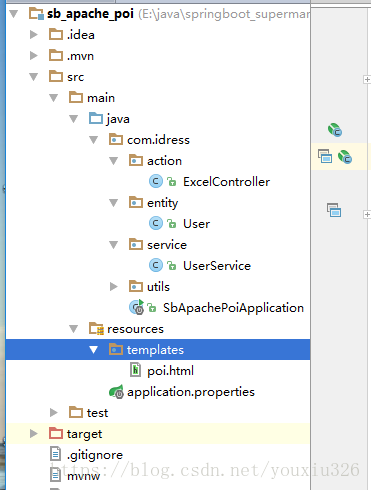The width and height of the screenshot is (371, 490).
Task: Click the resources folder icon
Action: click(96, 329)
